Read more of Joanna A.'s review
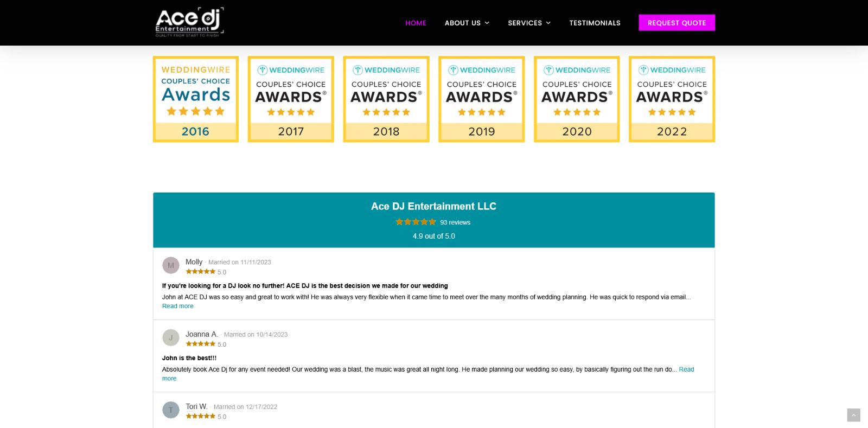868x428 pixels. pos(686,369)
